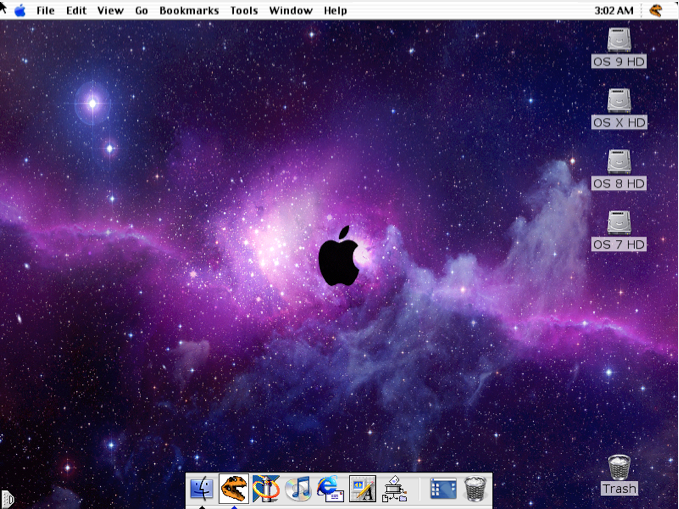Click the "OS 8 HD" label
This screenshot has width=679, height=509.
(619, 184)
